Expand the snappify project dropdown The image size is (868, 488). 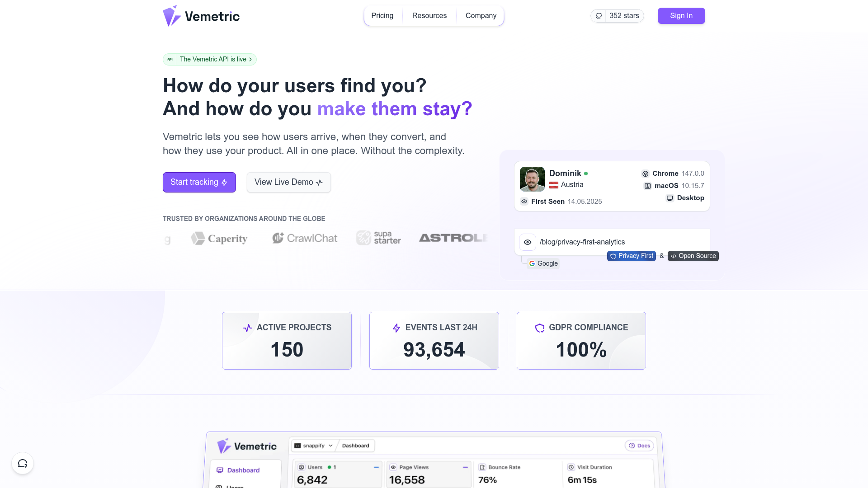coord(314,446)
